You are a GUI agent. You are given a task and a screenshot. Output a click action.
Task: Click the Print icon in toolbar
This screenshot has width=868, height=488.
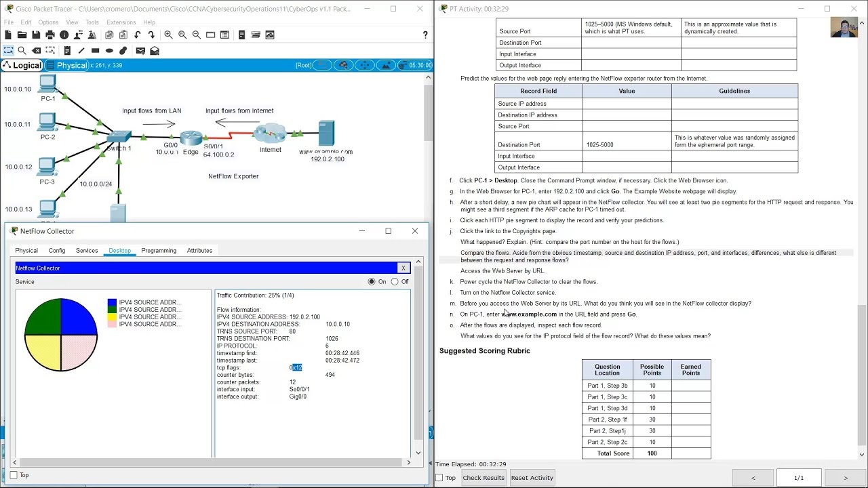click(50, 35)
